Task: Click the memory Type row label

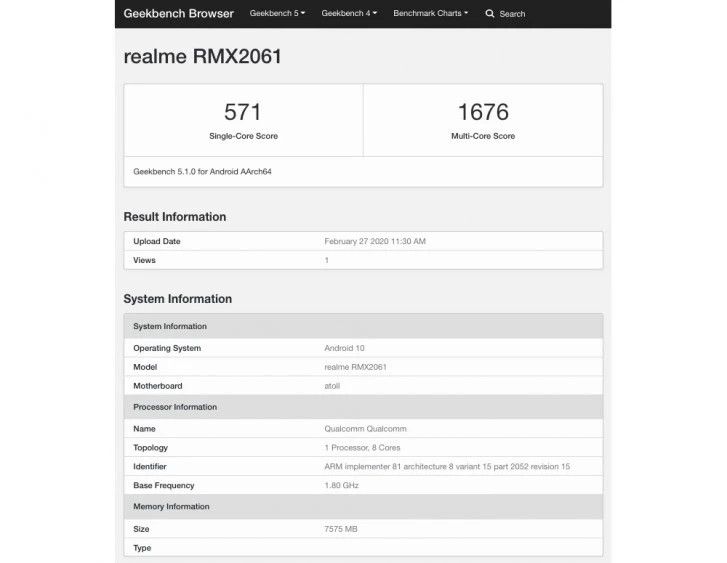Action: [x=142, y=548]
